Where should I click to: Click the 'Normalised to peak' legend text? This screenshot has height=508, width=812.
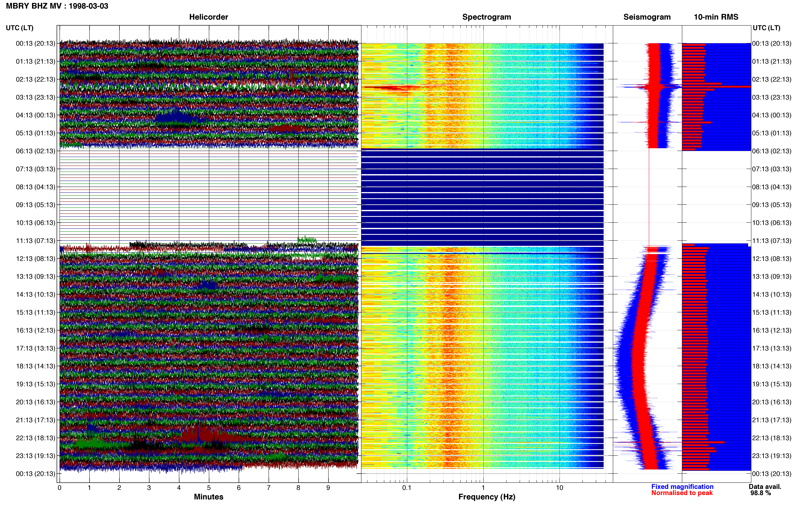click(682, 493)
